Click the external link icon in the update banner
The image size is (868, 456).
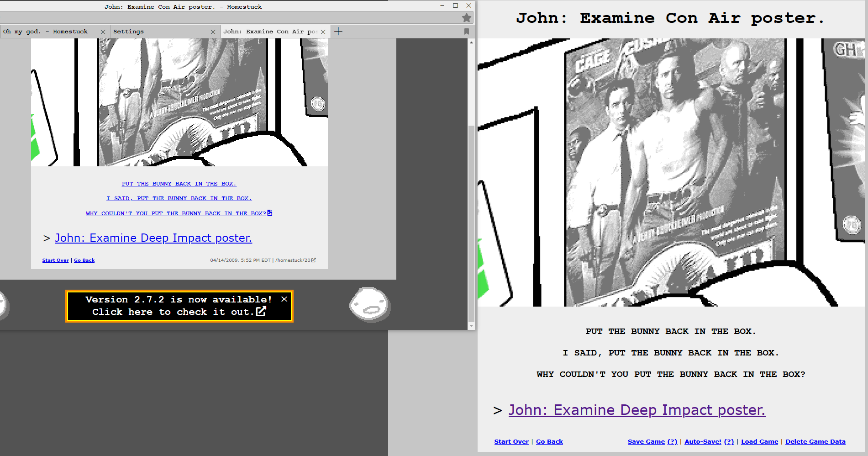[261, 311]
